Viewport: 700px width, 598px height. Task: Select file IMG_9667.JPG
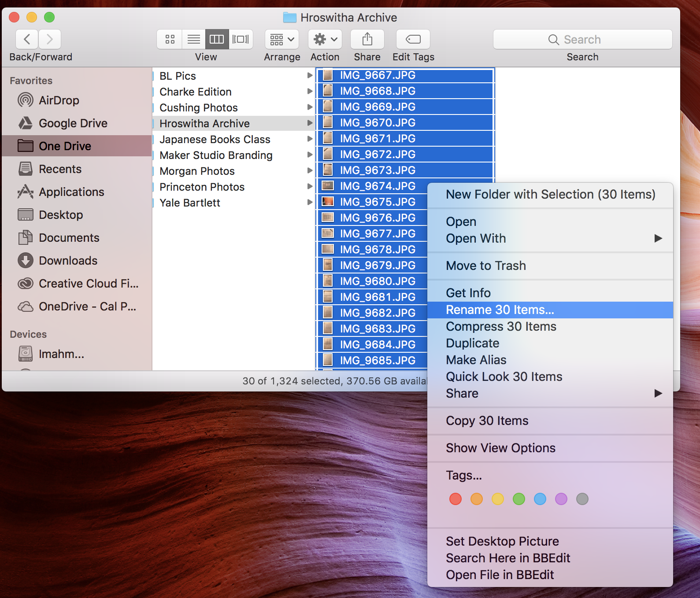[405, 75]
